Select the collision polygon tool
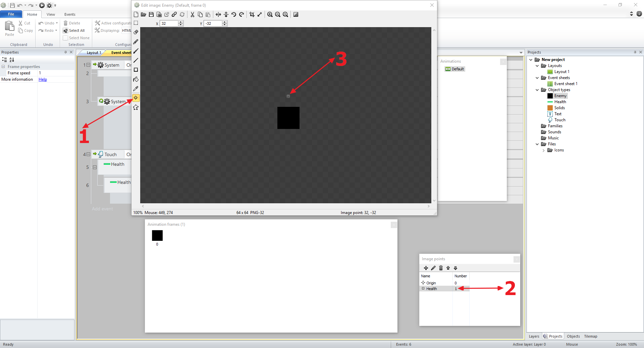 pos(136,107)
